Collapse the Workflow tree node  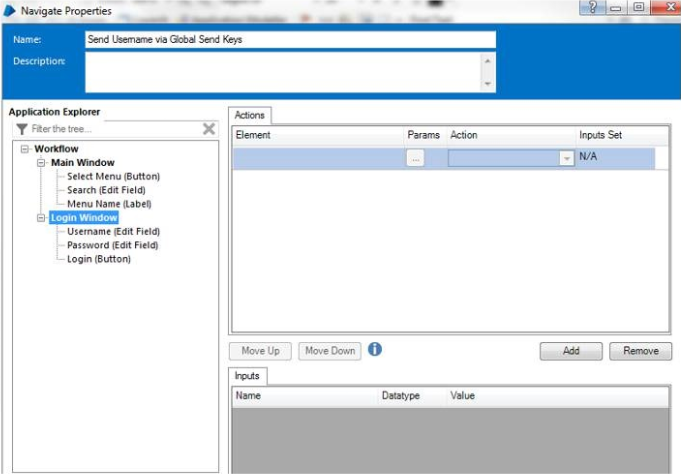(25, 149)
